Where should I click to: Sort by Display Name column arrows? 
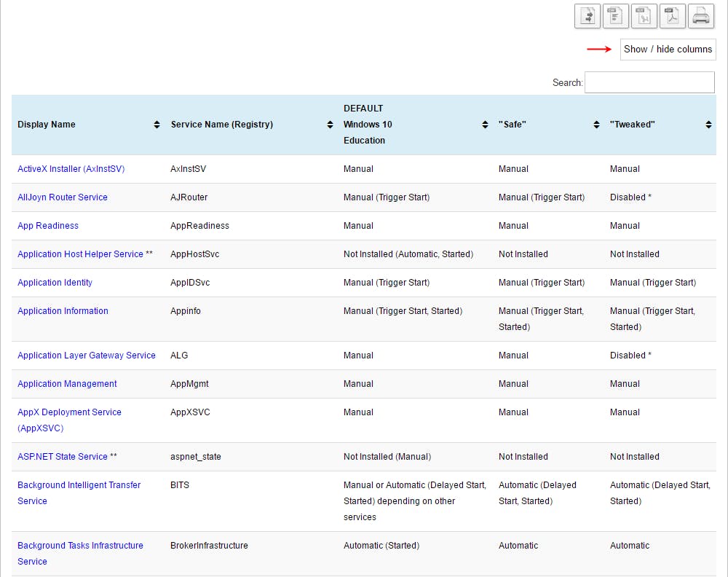click(x=157, y=125)
